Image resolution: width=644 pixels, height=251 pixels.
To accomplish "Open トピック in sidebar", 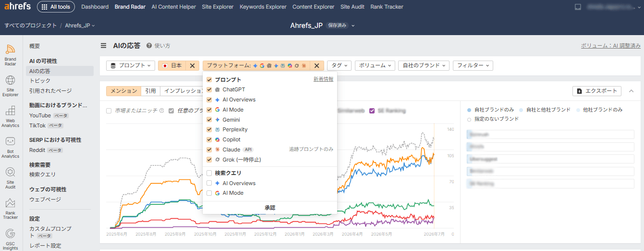I will click(40, 81).
